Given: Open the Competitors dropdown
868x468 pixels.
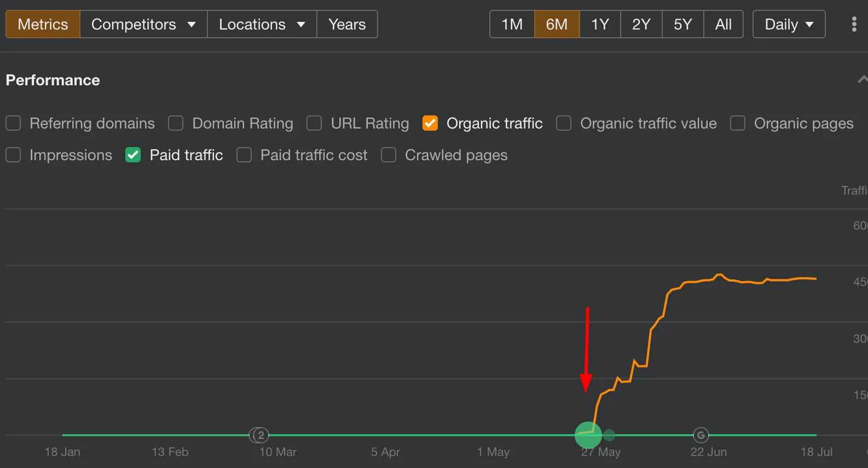Looking at the screenshot, I should point(143,24).
